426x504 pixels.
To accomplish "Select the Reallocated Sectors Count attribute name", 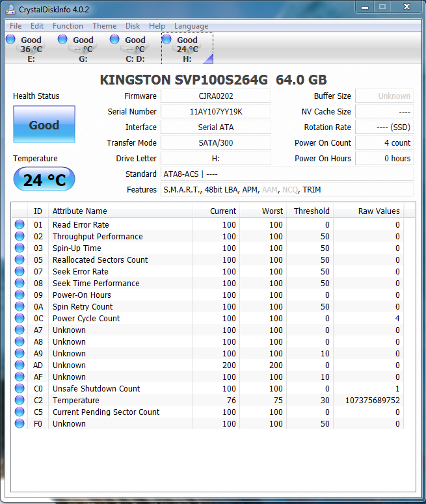I will tap(100, 259).
